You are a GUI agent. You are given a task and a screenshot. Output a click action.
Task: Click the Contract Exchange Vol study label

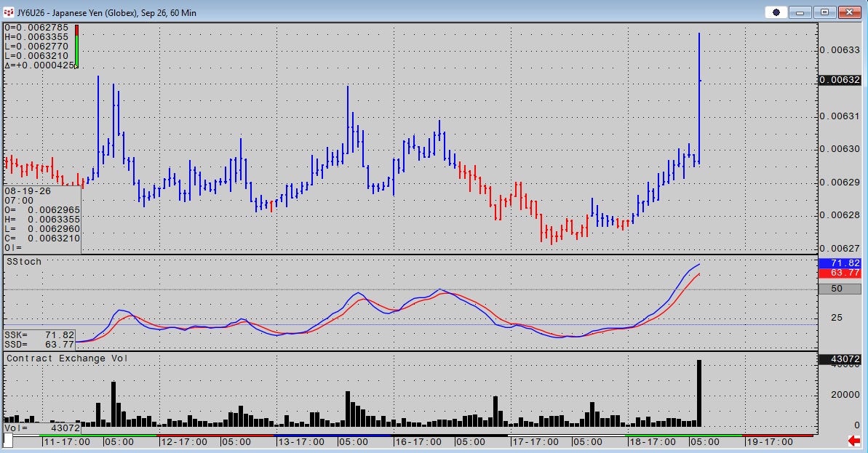67,358
